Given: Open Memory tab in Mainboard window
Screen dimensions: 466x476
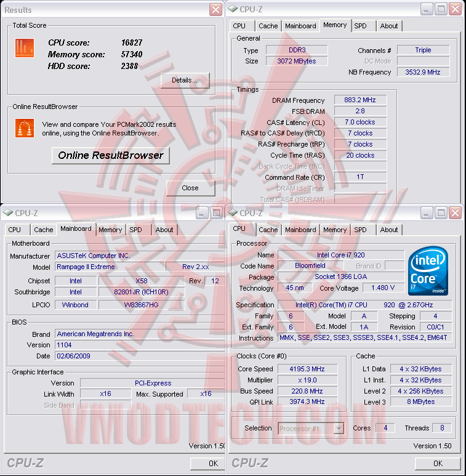Looking at the screenshot, I should tap(110, 230).
